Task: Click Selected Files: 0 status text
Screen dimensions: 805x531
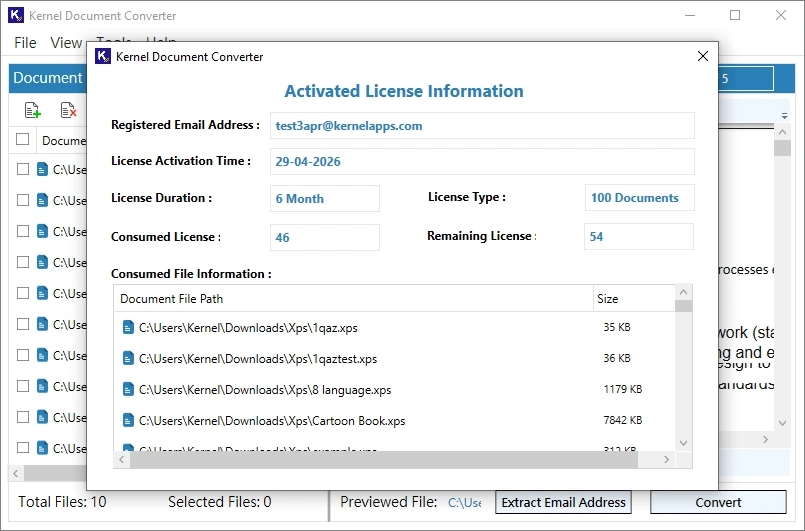Action: [220, 502]
